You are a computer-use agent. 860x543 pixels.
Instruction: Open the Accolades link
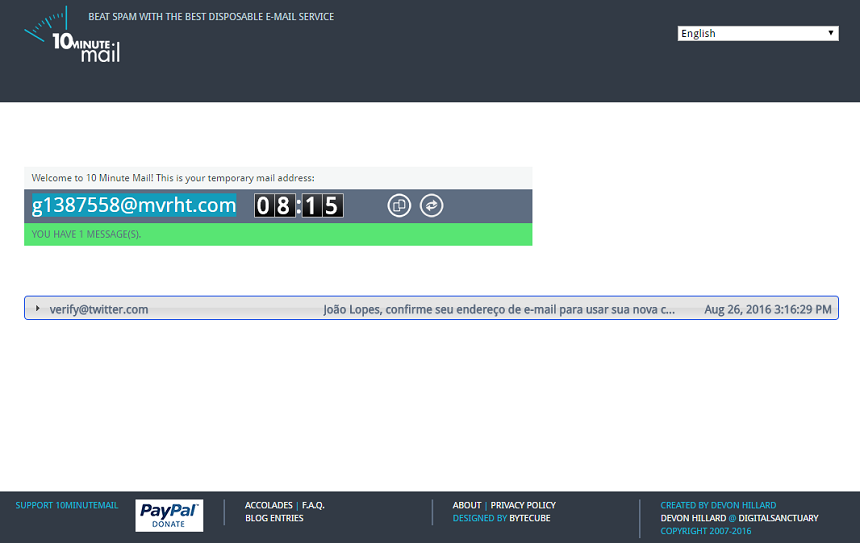[x=269, y=505]
